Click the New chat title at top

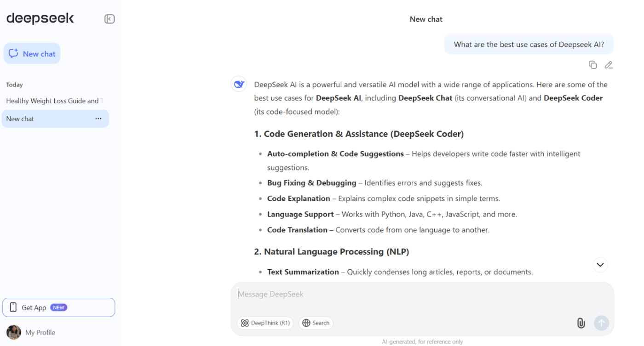[x=426, y=19]
